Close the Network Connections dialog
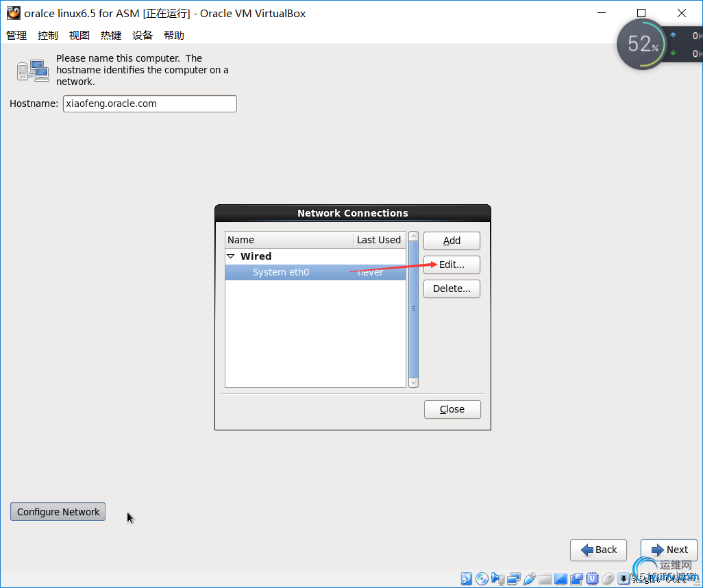703x588 pixels. point(452,410)
